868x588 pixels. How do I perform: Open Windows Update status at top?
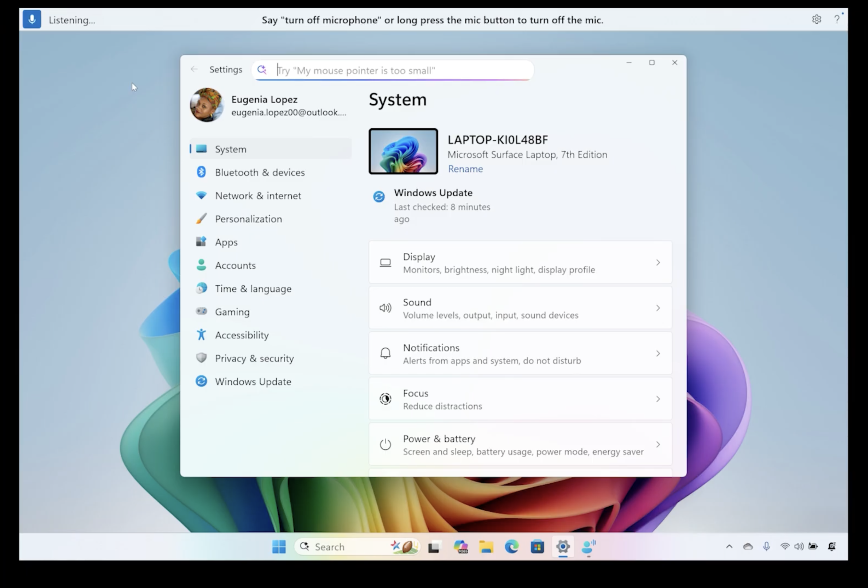(x=433, y=205)
